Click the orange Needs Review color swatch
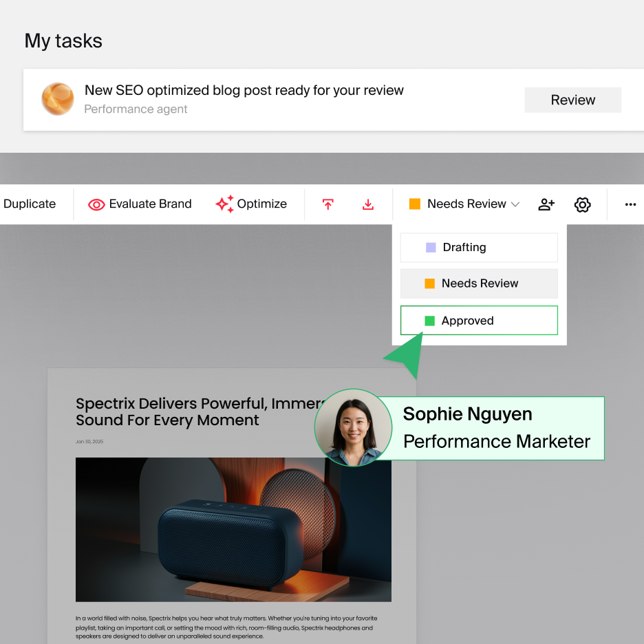The width and height of the screenshot is (644, 644). click(415, 204)
